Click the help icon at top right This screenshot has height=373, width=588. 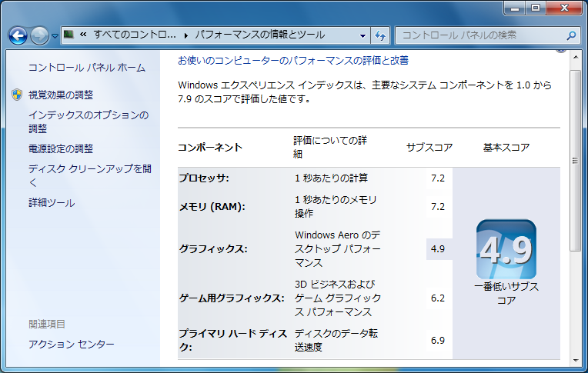561,50
